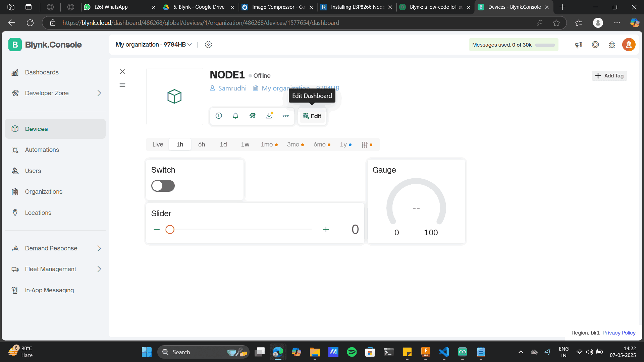Open the Samrudhi owner link
Viewport: 644px width, 362px height.
point(228,88)
